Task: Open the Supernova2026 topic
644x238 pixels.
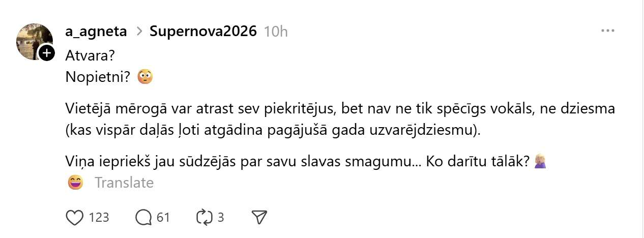Action: click(203, 32)
